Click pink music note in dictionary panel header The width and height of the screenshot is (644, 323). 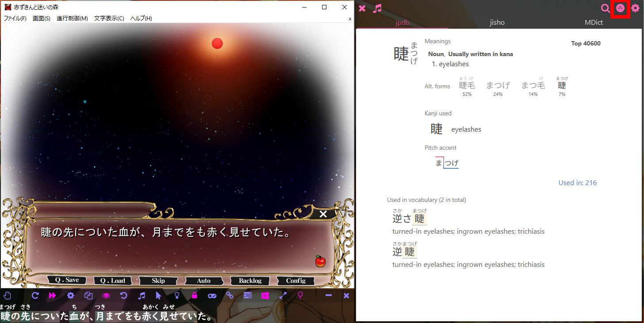377,8
